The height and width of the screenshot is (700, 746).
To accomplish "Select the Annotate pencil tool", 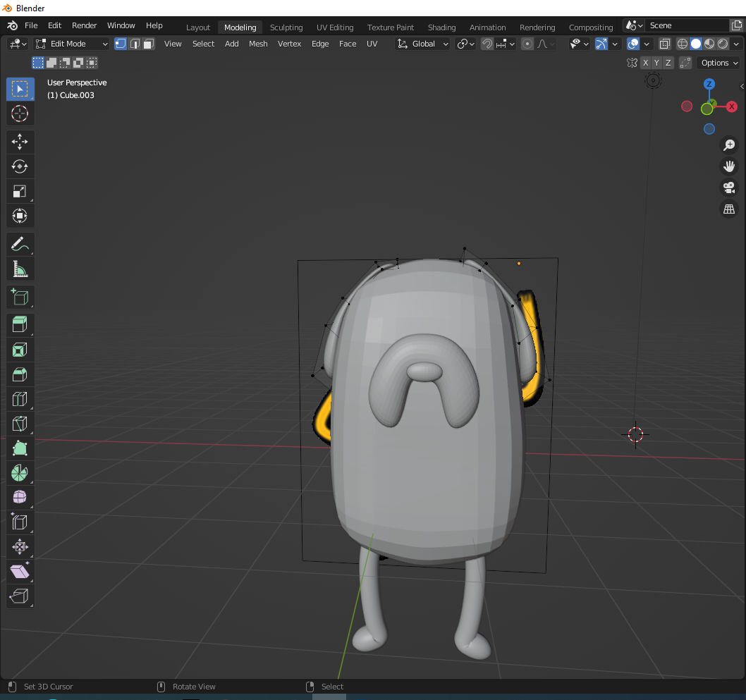I will (x=20, y=245).
